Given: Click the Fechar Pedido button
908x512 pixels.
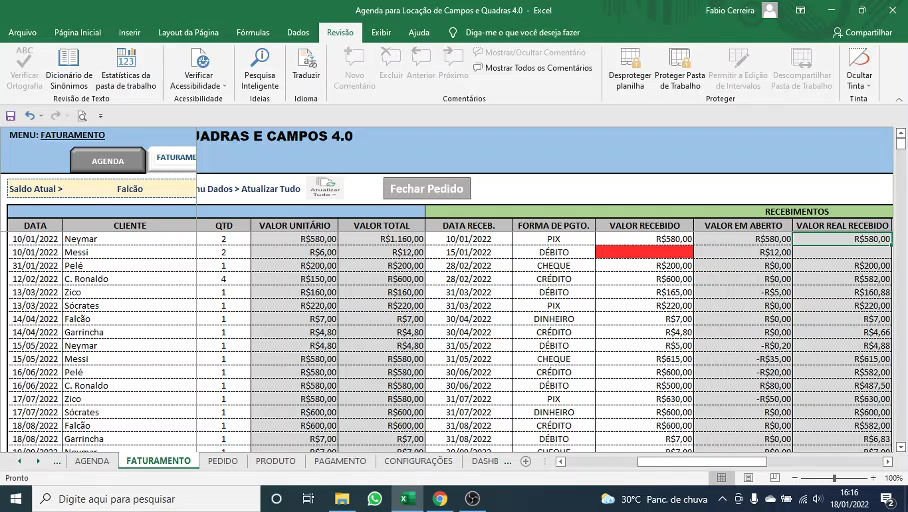Looking at the screenshot, I should pos(426,188).
